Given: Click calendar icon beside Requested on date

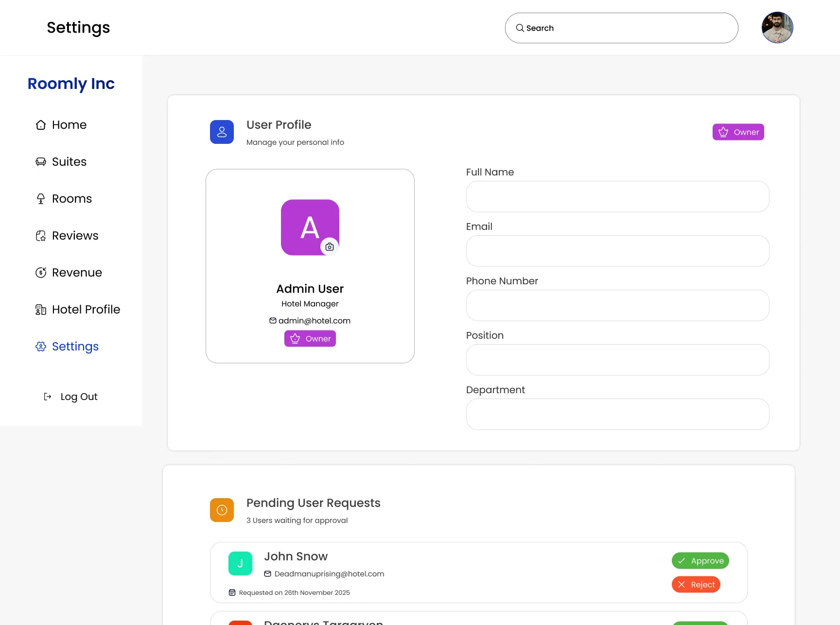Looking at the screenshot, I should [232, 592].
